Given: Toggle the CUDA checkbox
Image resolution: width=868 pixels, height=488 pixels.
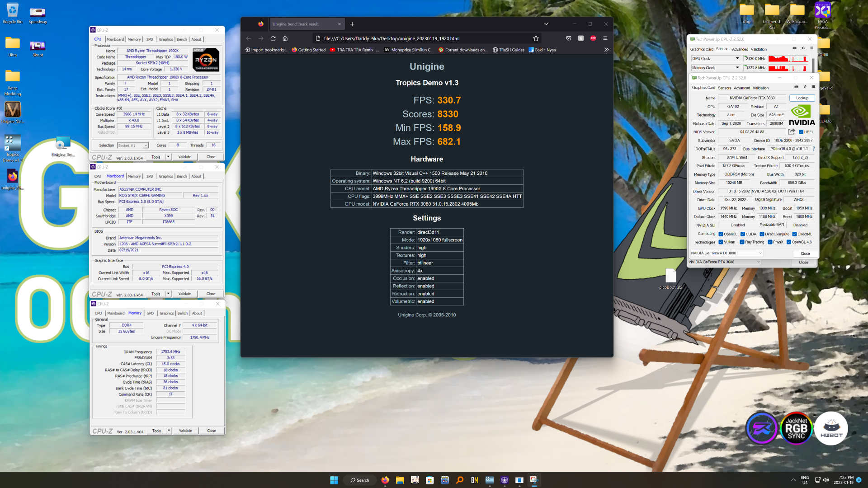Looking at the screenshot, I should (742, 234).
